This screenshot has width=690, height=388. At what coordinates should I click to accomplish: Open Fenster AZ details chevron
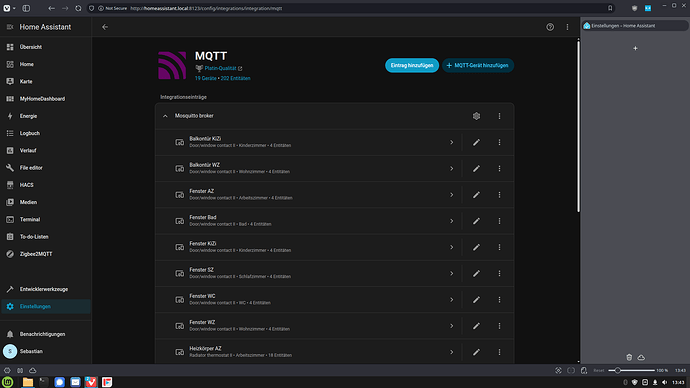pos(451,195)
